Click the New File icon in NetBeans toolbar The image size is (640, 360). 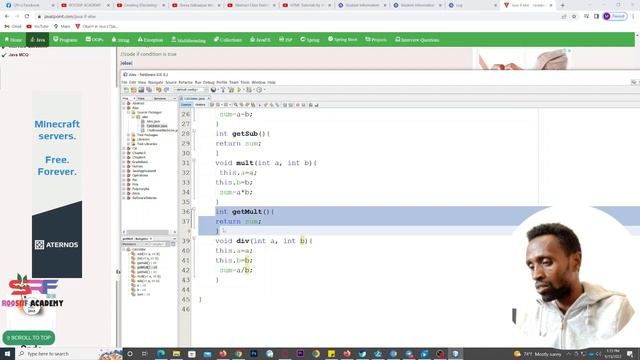pyautogui.click(x=126, y=90)
